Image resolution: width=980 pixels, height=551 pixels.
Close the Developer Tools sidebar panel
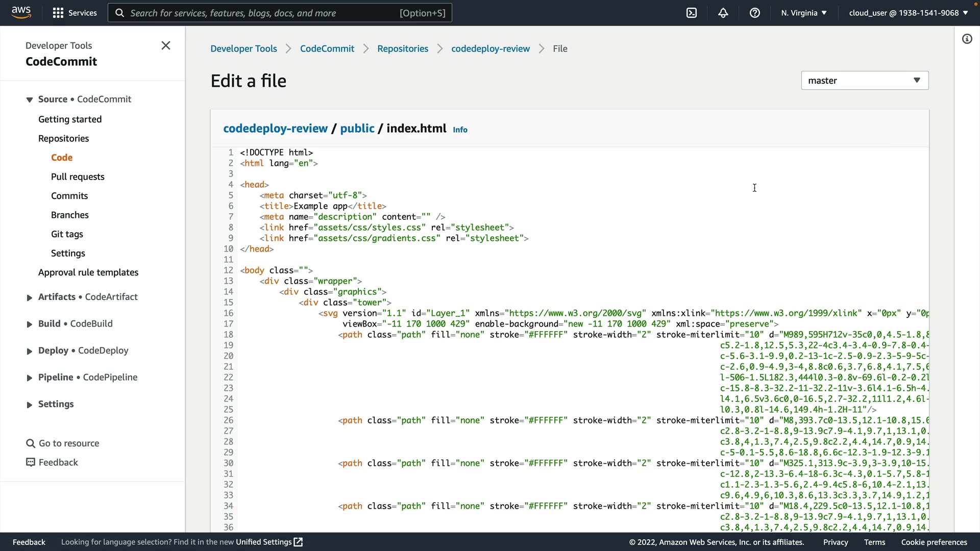(x=166, y=45)
